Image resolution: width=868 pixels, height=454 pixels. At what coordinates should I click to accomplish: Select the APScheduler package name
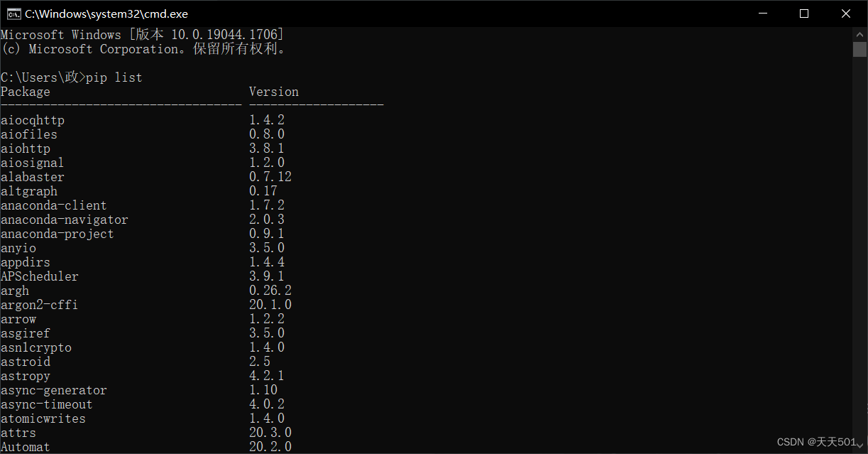click(x=40, y=276)
